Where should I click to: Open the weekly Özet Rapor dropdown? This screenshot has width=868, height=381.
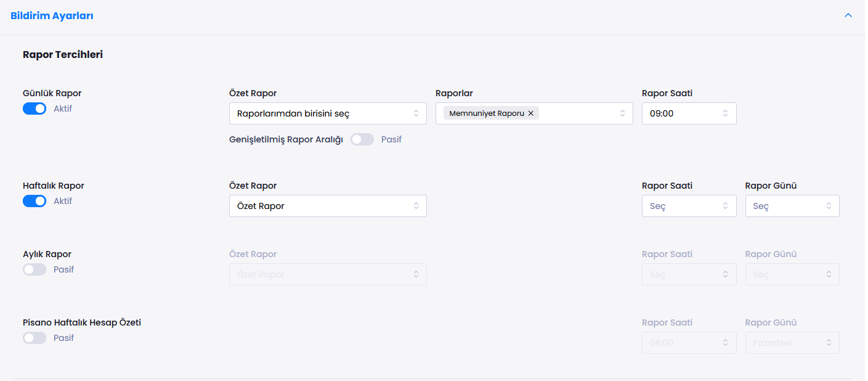point(327,206)
